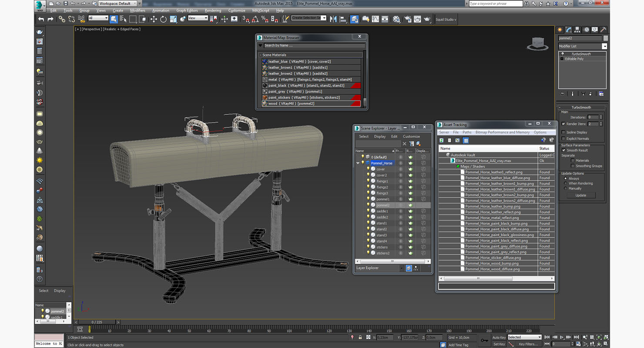The image size is (644, 348).
Task: Collapse the Scene Materials group
Action: pos(260,55)
